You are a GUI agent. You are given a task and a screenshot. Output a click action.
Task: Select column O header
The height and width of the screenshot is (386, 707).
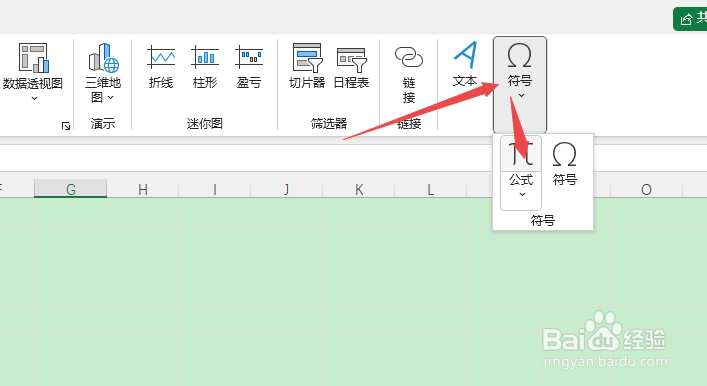coord(646,189)
